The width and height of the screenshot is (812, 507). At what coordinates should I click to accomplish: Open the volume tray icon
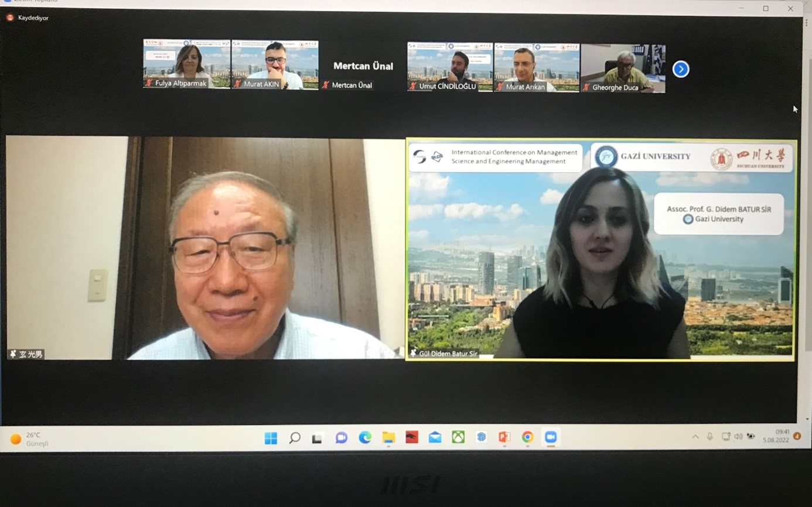(738, 437)
